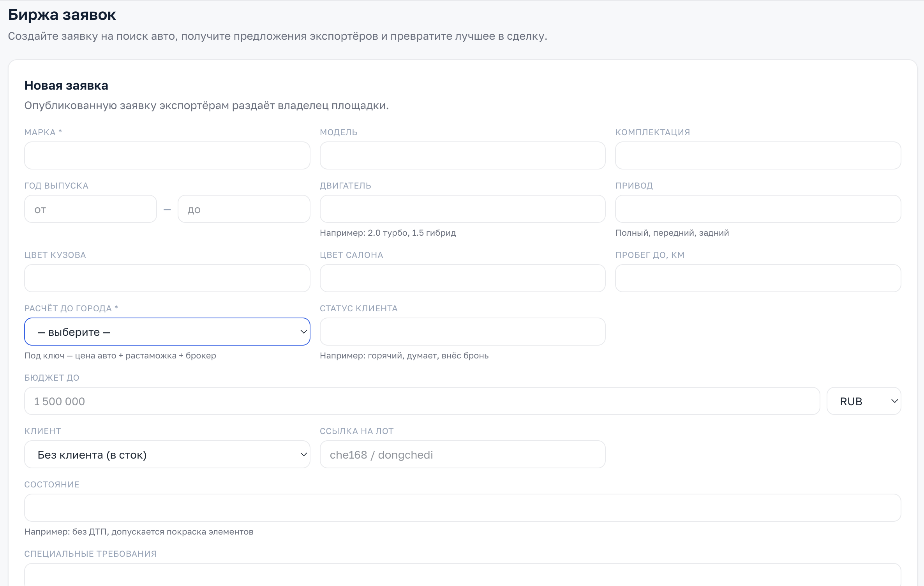This screenshot has height=586, width=924.
Task: Click the Привод input field
Action: tap(758, 209)
